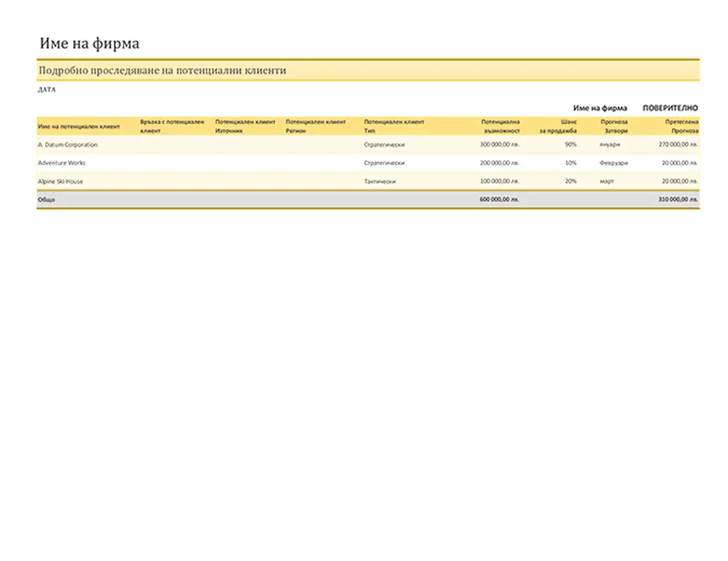Click the 'Alpine Ski House' cell
Image resolution: width=728 pixels, height=561 pixels.
pyautogui.click(x=60, y=181)
